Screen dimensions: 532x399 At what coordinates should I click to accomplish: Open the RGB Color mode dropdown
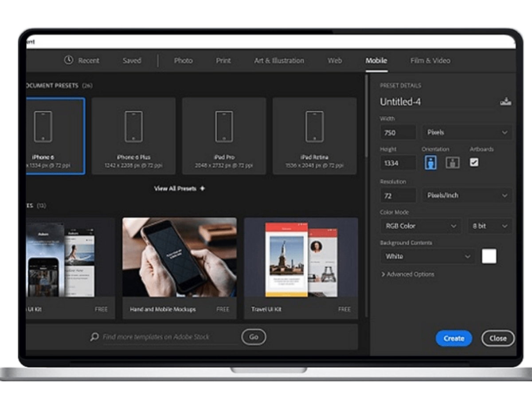[421, 226]
